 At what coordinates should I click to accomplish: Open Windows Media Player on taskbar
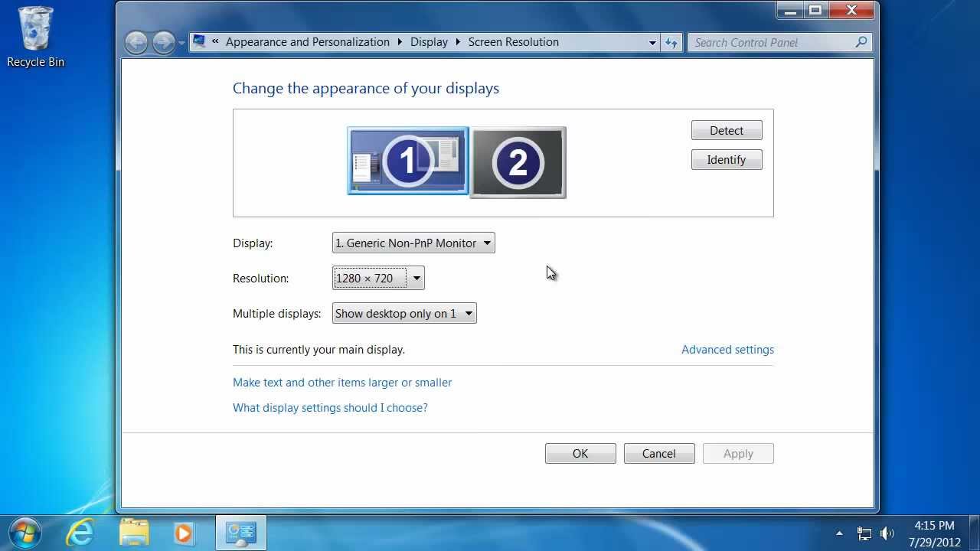184,532
